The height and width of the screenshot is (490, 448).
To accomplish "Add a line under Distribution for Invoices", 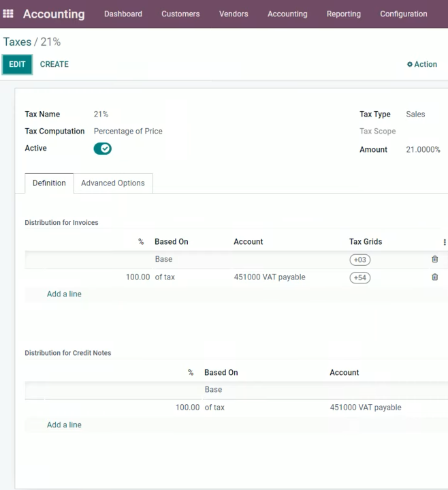I will [x=64, y=294].
